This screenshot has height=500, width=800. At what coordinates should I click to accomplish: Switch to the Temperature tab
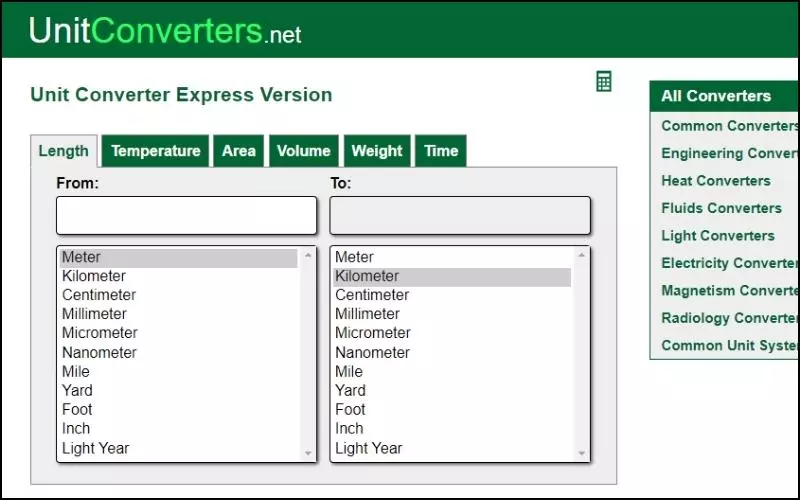(155, 151)
